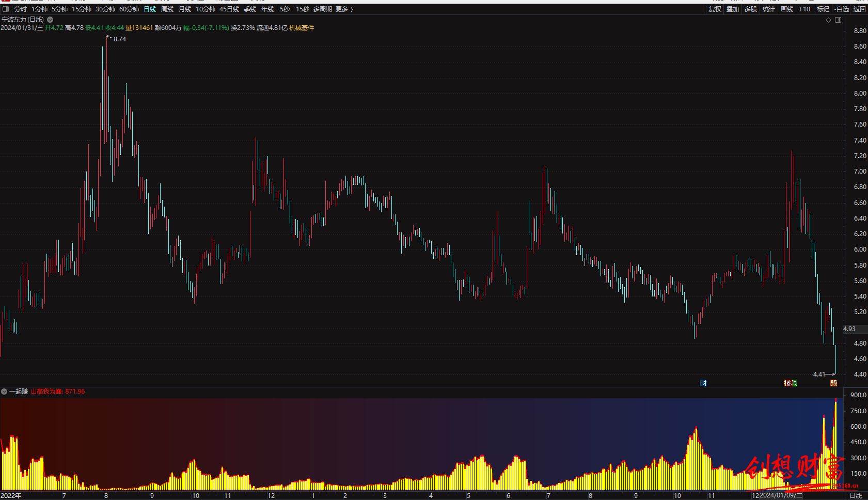The image size is (868, 500).
Task: Click the 量131461 volume value
Action: 139,28
